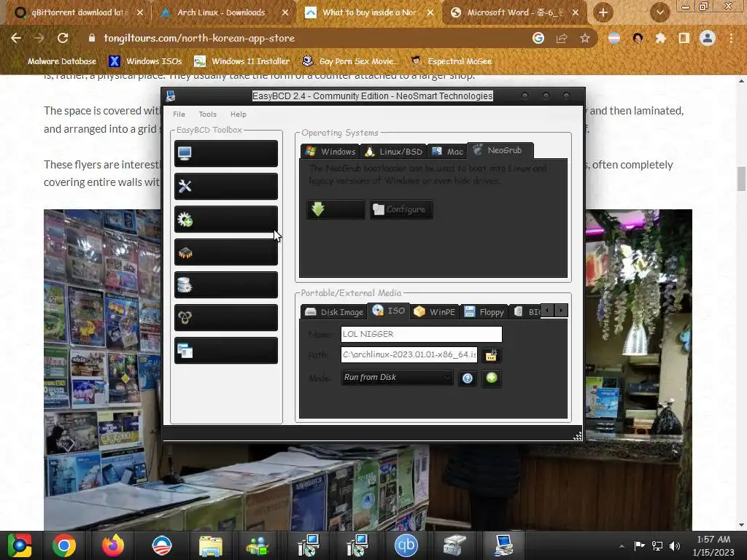Screen dimensions: 747x560
Task: Click the webpage vertical scrollbar thumb
Action: 741,179
